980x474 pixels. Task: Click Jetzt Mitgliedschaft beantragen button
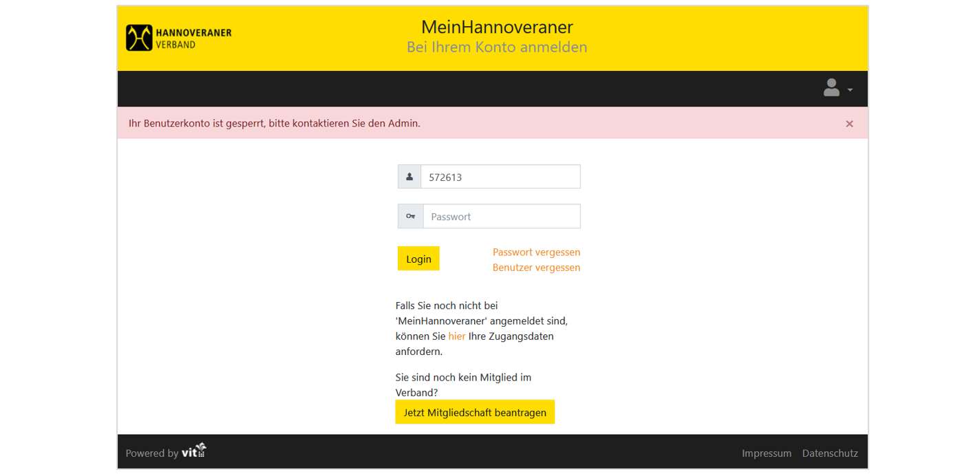point(475,412)
